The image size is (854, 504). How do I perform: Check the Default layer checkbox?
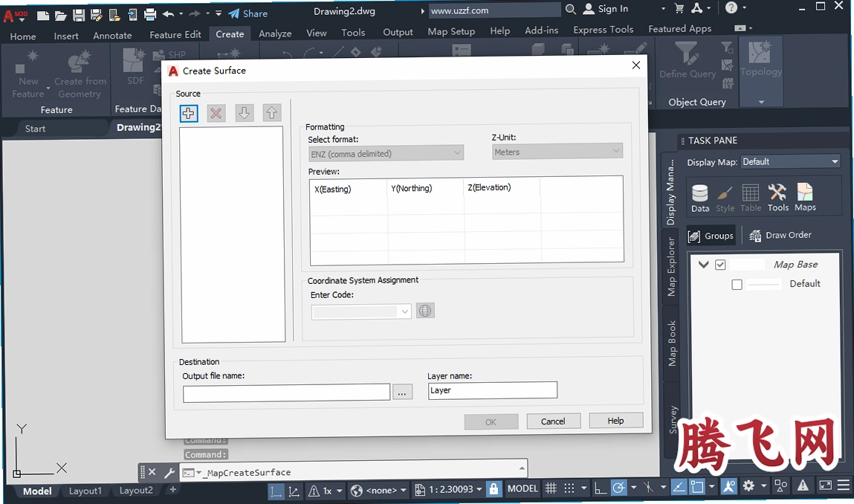click(x=737, y=285)
